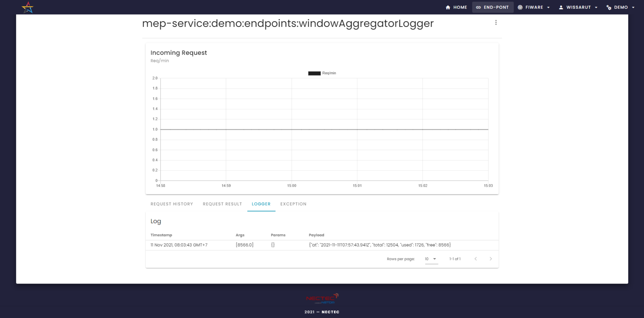Viewport: 644px width, 318px height.
Task: Select the LOGGER tab
Action: [261, 204]
